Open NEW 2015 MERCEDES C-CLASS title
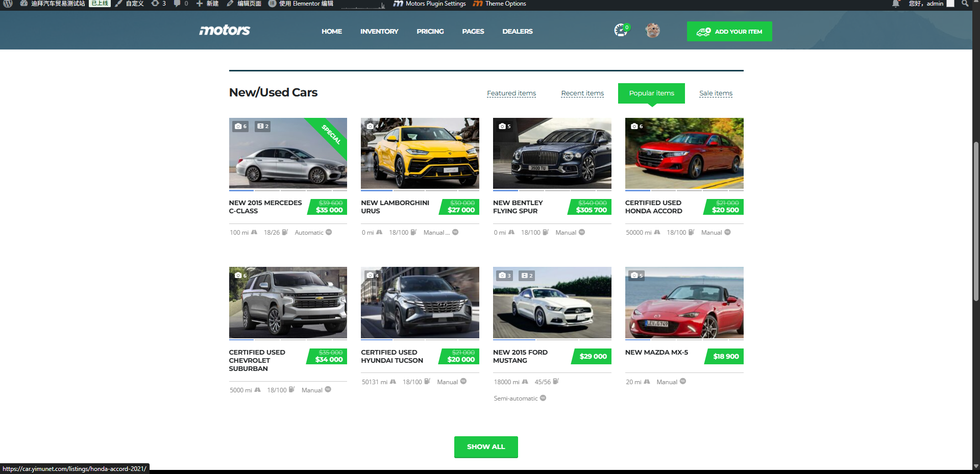Viewport: 980px width, 474px height. [265, 207]
